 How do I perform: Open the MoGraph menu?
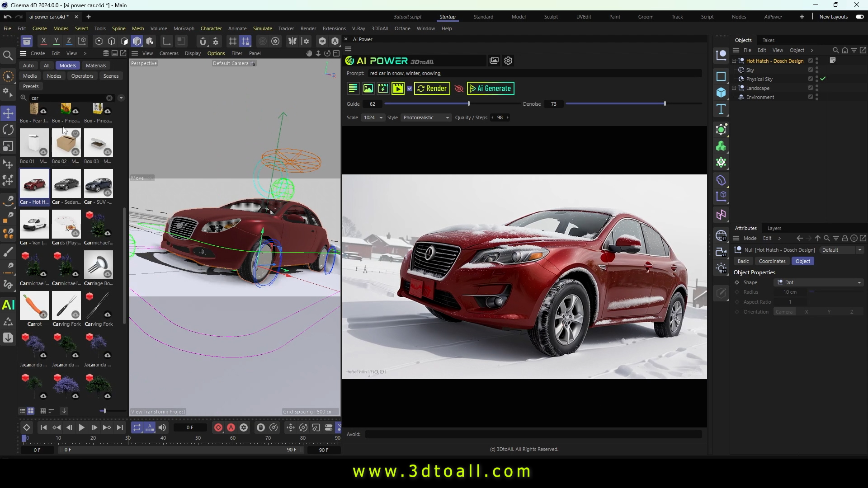183,28
